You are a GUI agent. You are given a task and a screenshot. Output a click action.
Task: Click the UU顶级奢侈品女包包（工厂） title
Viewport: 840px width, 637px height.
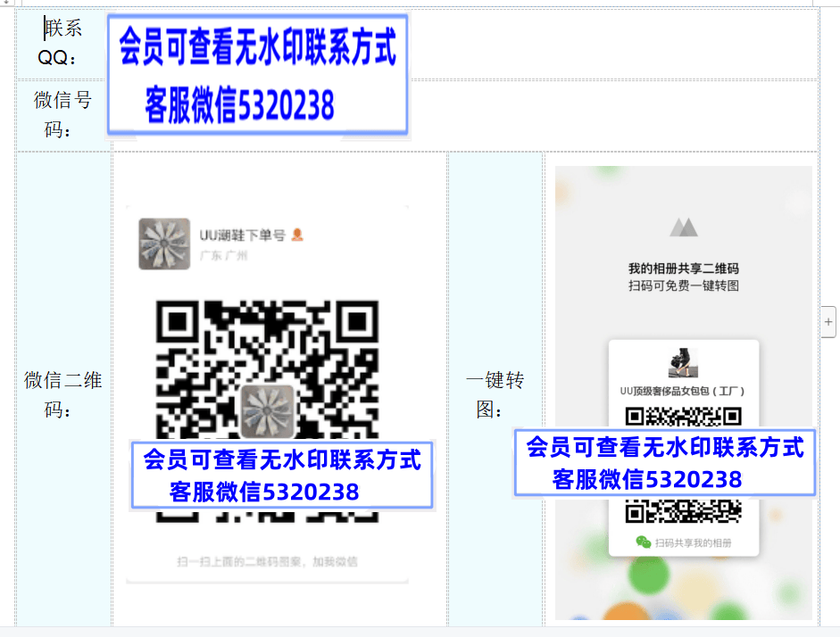click(684, 391)
